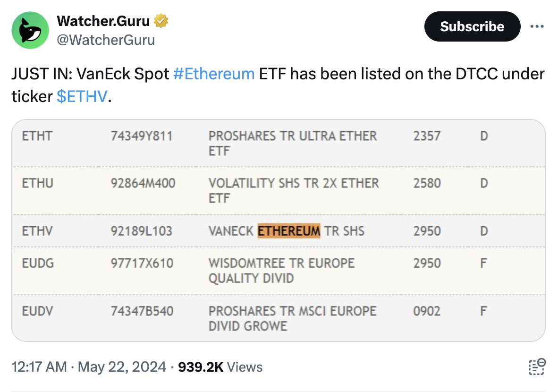This screenshot has height=392, width=558.
Task: Click the 12:17 AM May 22, 2024 timestamp
Action: tap(89, 366)
